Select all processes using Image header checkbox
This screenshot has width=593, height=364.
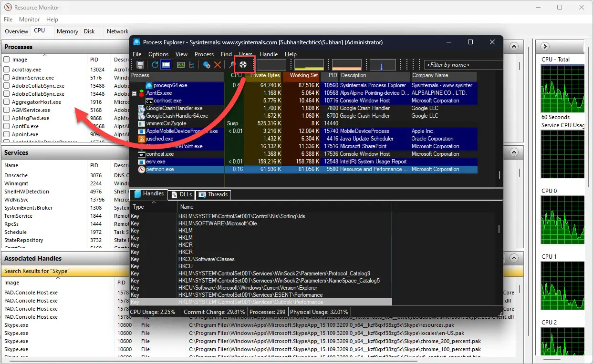pyautogui.click(x=7, y=60)
